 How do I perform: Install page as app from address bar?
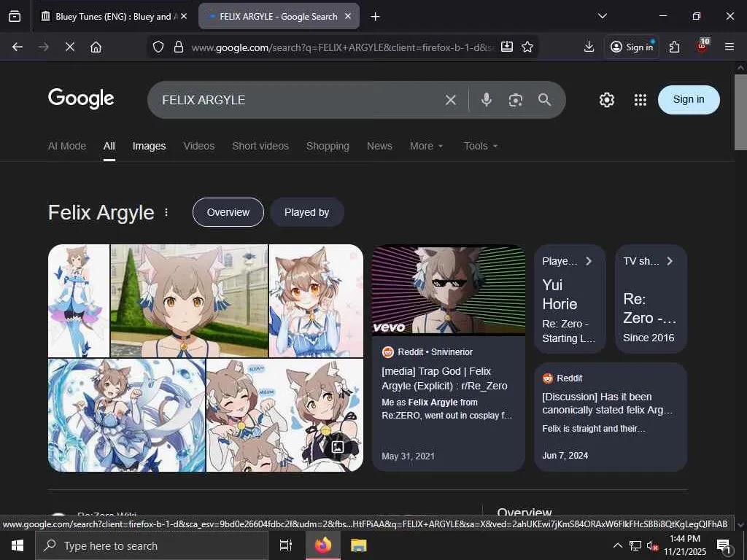point(507,47)
